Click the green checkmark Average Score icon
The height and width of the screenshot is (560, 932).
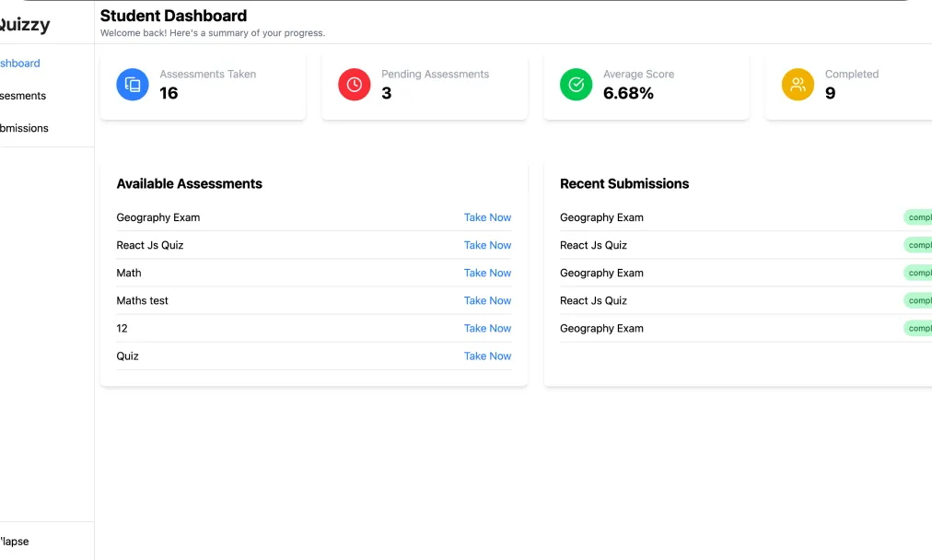[576, 85]
